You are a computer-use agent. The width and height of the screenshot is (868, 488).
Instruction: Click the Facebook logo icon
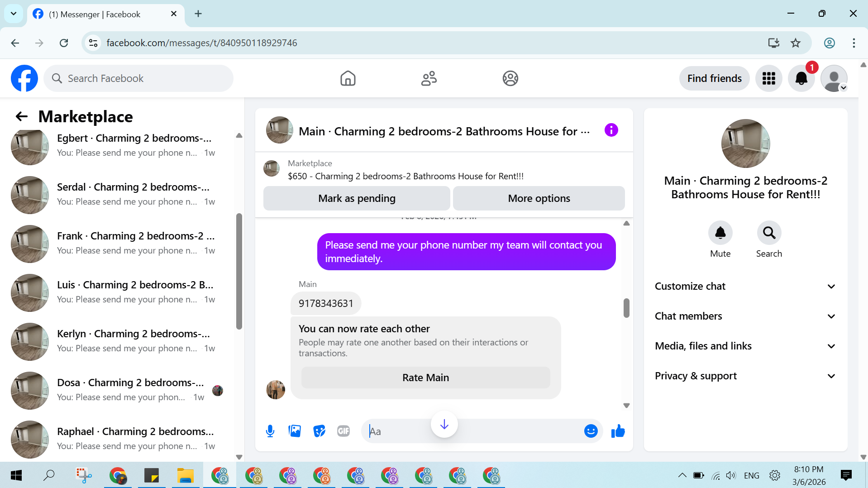coord(24,78)
